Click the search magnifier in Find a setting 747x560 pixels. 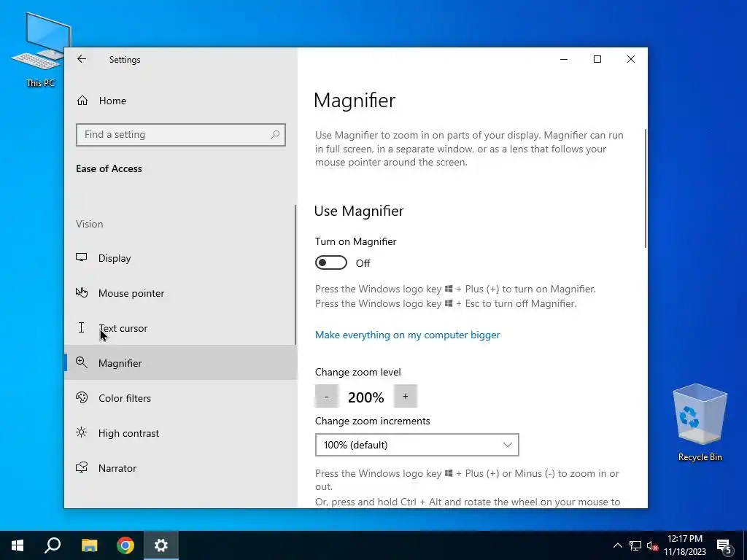[x=275, y=135]
